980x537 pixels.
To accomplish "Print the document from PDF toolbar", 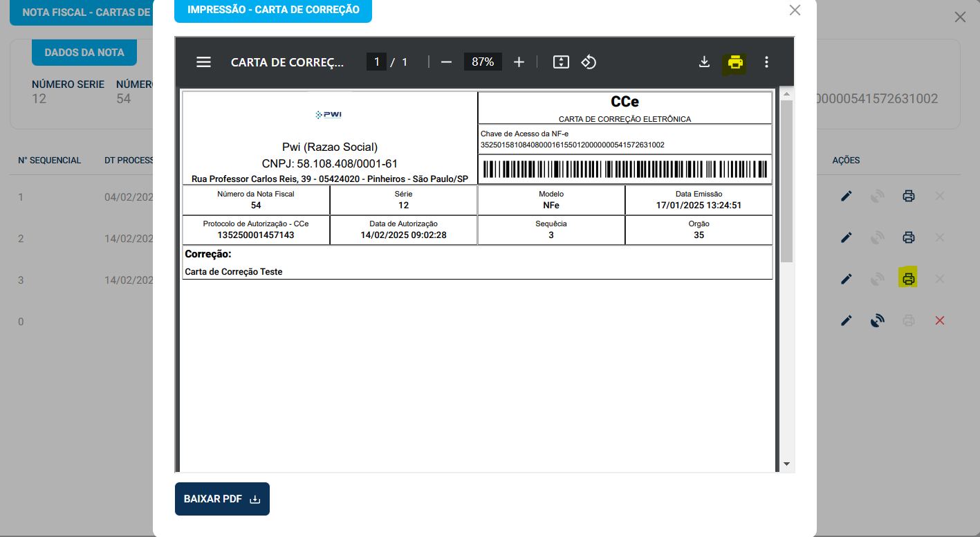I will [x=735, y=63].
